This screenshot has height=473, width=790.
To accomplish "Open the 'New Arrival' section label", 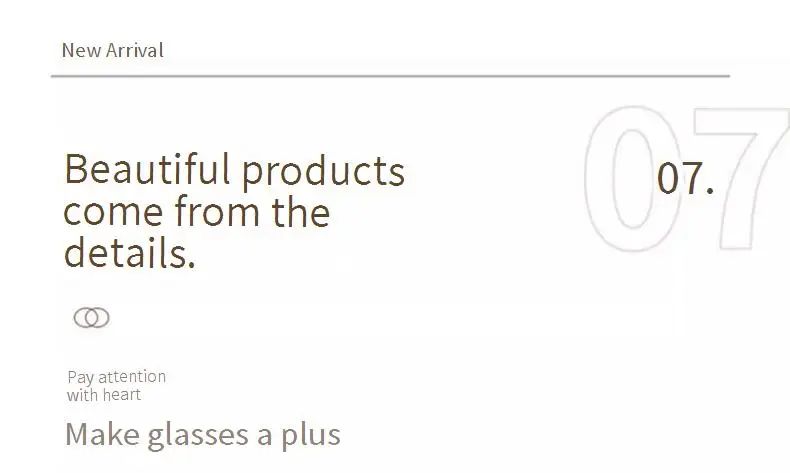I will pyautogui.click(x=112, y=50).
